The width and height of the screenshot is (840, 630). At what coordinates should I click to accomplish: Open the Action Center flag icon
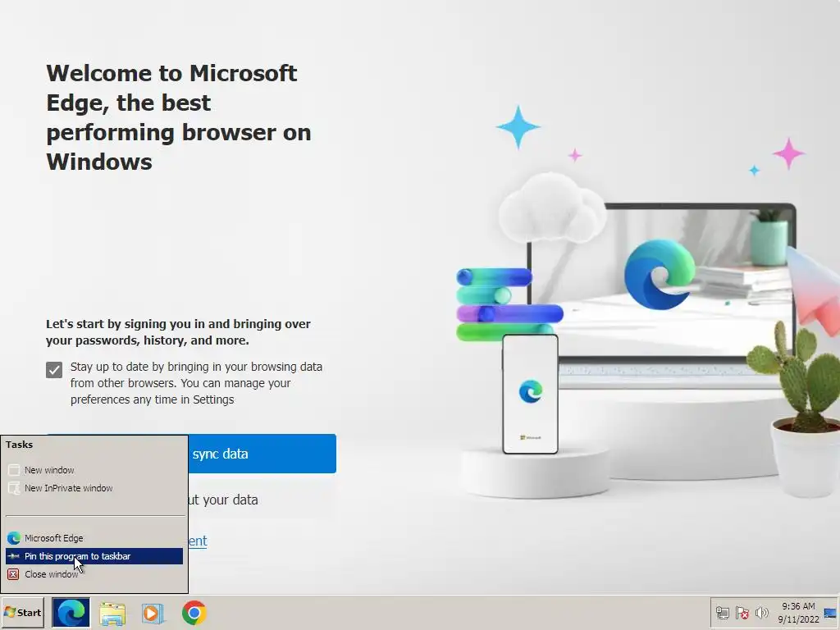coord(742,613)
